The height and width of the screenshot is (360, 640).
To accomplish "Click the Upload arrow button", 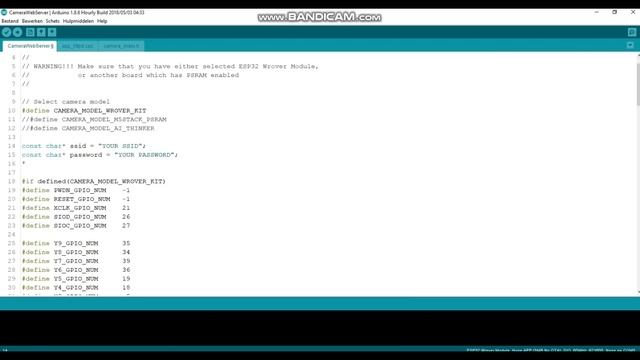I will pyautogui.click(x=18, y=32).
